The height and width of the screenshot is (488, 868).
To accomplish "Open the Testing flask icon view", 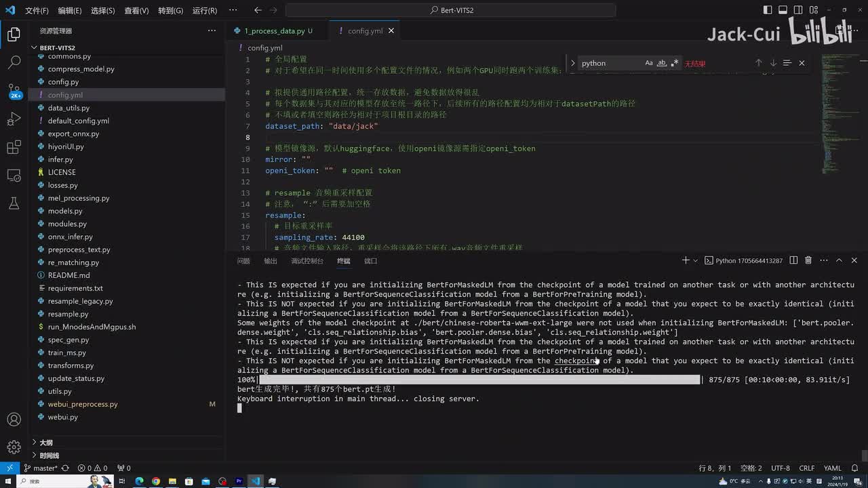I will coord(14,203).
